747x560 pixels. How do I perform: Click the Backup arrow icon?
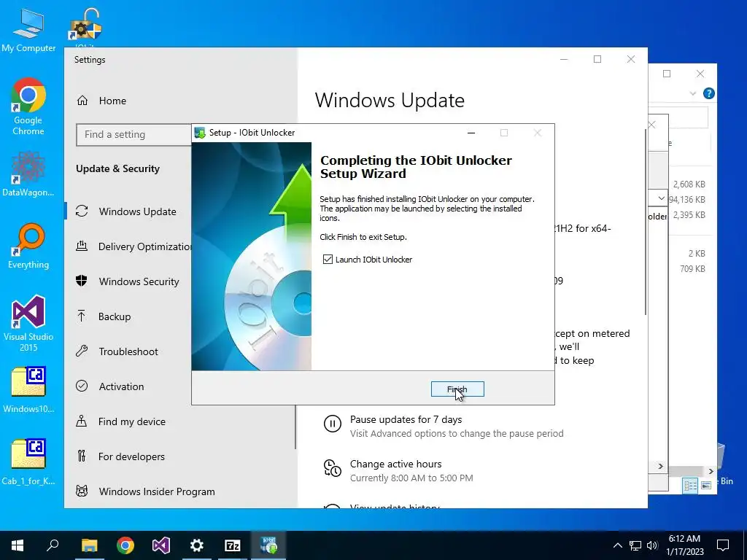tap(82, 316)
